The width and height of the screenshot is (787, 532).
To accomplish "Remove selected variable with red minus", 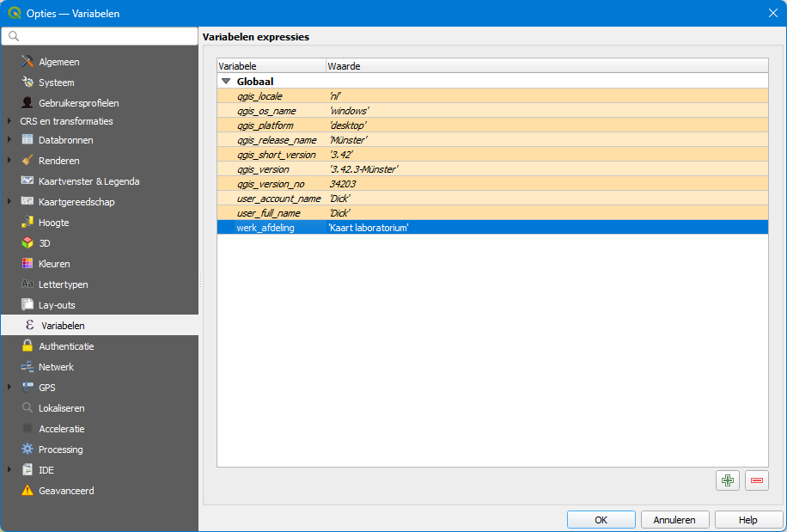I will [757, 480].
